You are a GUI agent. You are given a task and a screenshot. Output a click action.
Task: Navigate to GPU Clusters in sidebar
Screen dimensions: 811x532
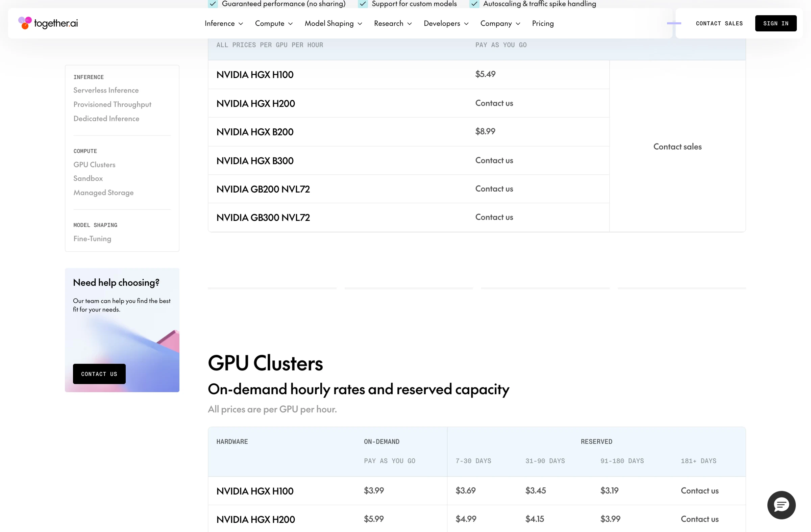point(94,164)
